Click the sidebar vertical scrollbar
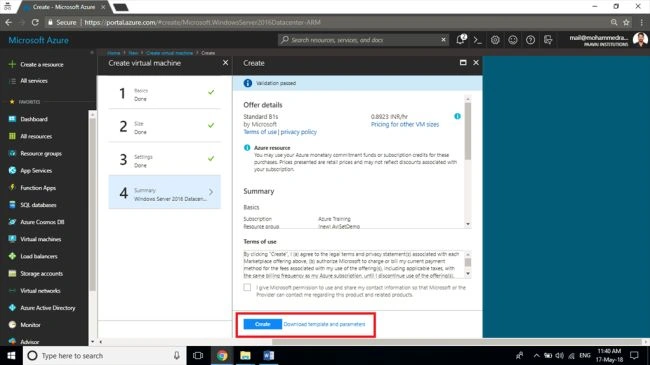 pos(92,203)
